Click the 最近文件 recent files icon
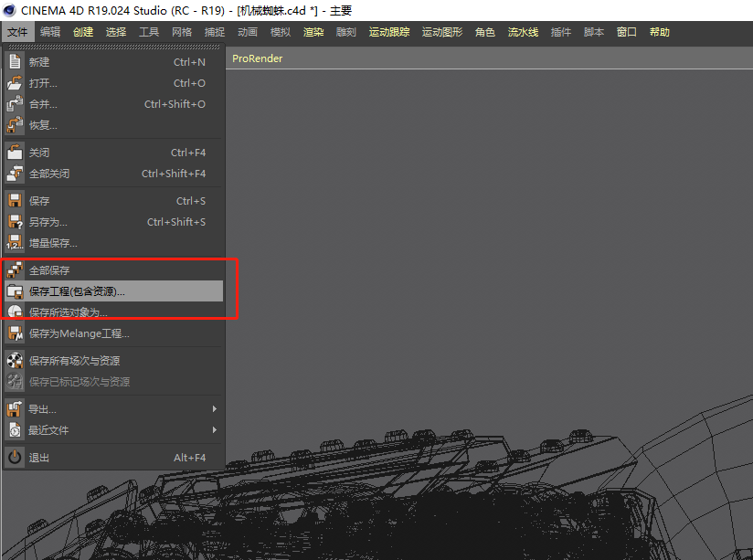The height and width of the screenshot is (560, 753). click(15, 430)
